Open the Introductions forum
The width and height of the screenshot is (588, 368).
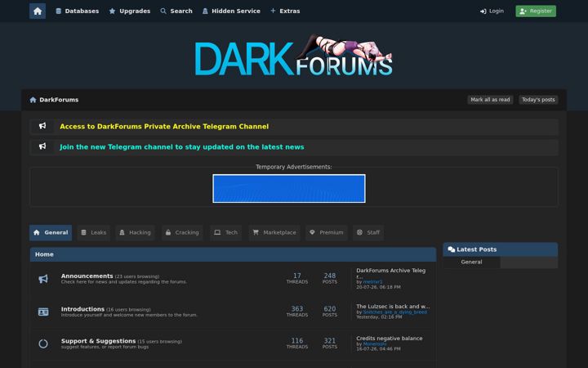pyautogui.click(x=82, y=309)
